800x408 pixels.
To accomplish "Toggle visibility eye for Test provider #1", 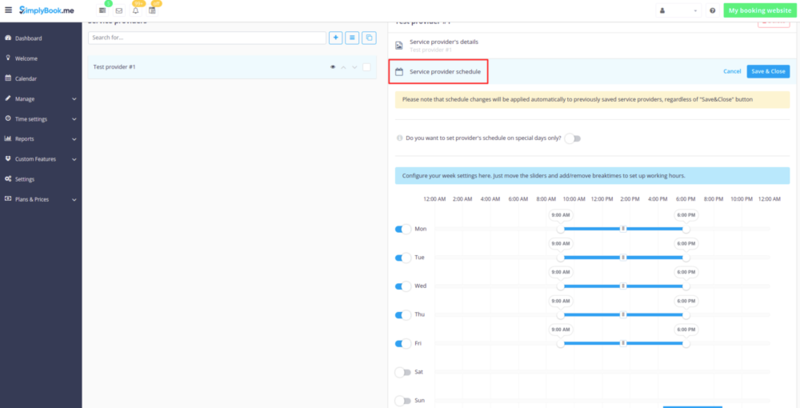I will (332, 67).
